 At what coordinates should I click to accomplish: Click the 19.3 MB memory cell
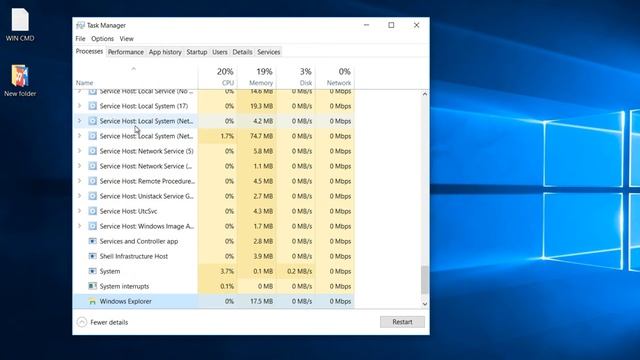(257, 106)
